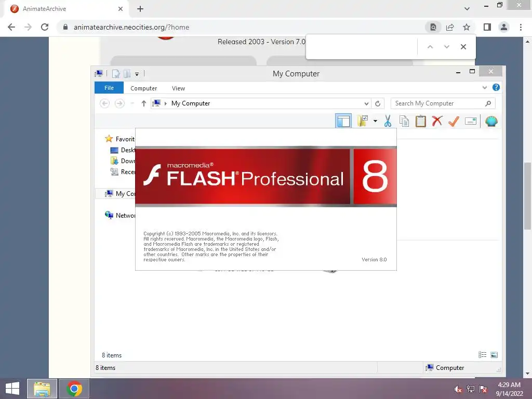The height and width of the screenshot is (399, 532).
Task: Click Chrome Back navigation arrow
Action: point(11,27)
